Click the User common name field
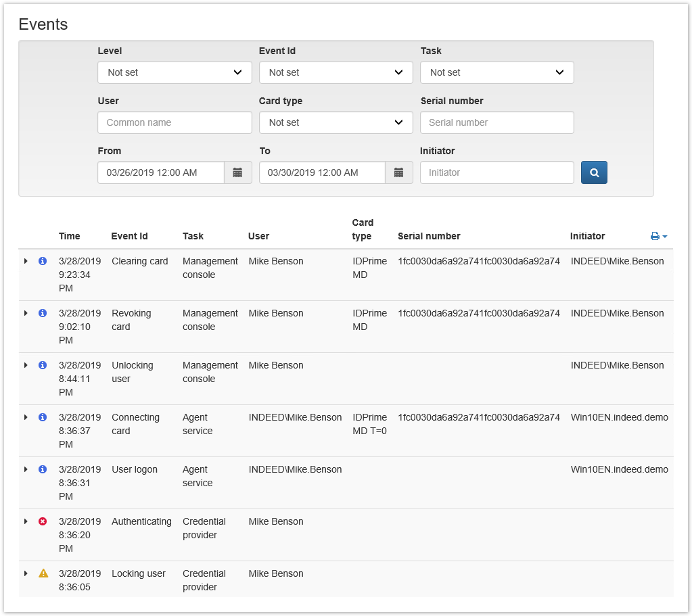Image resolution: width=692 pixels, height=616 pixels. (x=175, y=122)
